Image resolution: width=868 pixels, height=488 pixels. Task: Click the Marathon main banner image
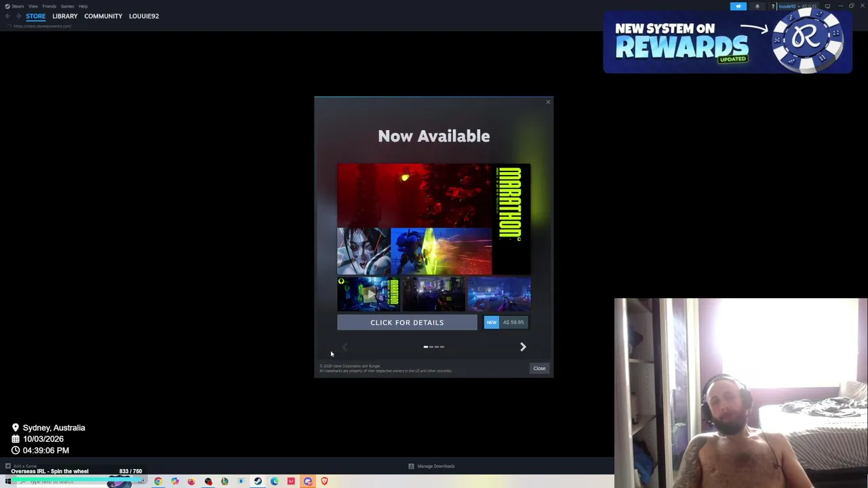point(434,219)
